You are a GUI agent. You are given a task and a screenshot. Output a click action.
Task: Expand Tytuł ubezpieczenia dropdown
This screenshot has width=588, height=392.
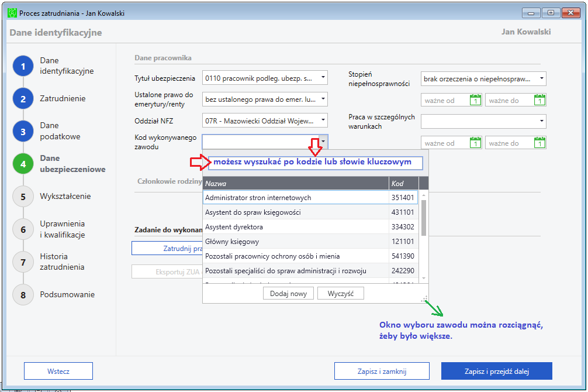(323, 78)
